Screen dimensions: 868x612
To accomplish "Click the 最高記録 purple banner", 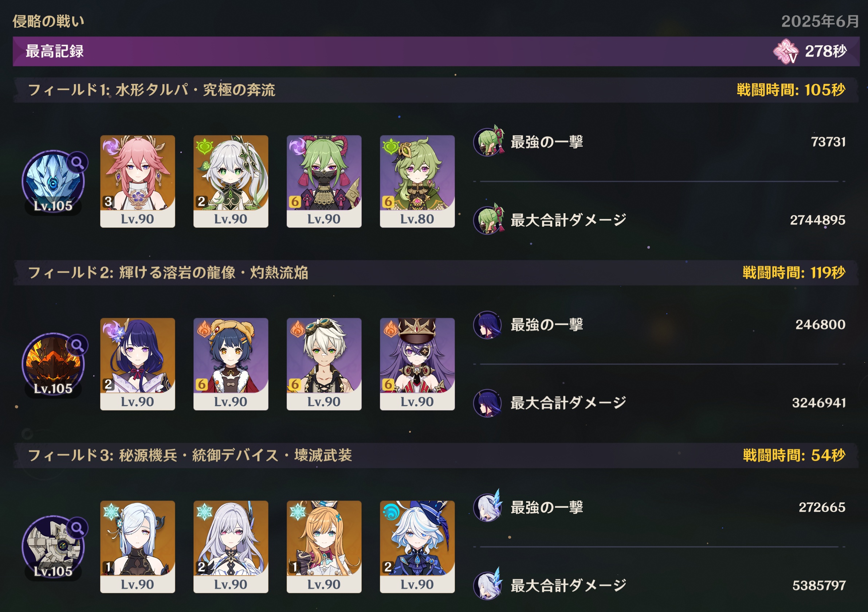I will coord(436,51).
